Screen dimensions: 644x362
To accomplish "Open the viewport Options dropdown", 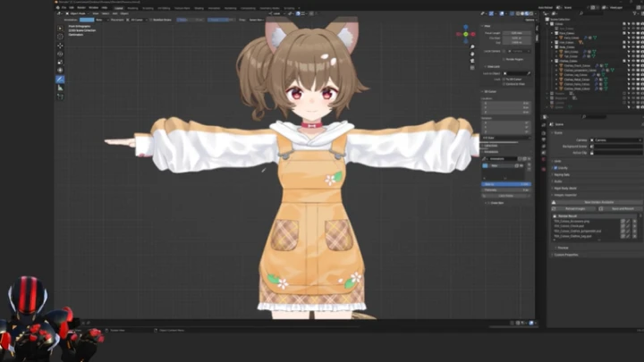I will pyautogui.click(x=531, y=20).
